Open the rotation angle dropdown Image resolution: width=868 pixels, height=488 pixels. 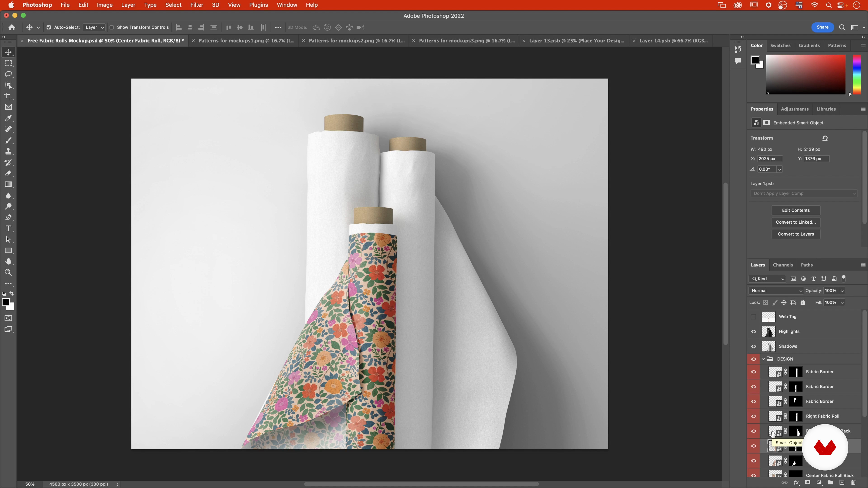tap(779, 169)
